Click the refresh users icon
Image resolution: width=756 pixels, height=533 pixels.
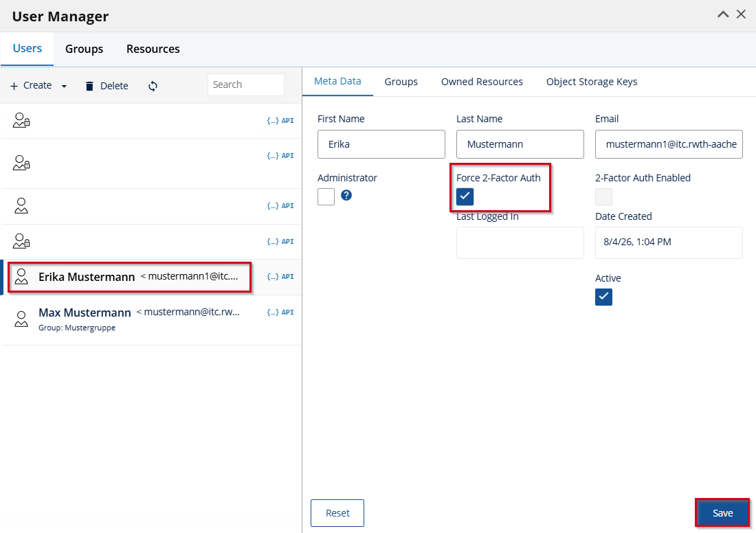coord(153,86)
